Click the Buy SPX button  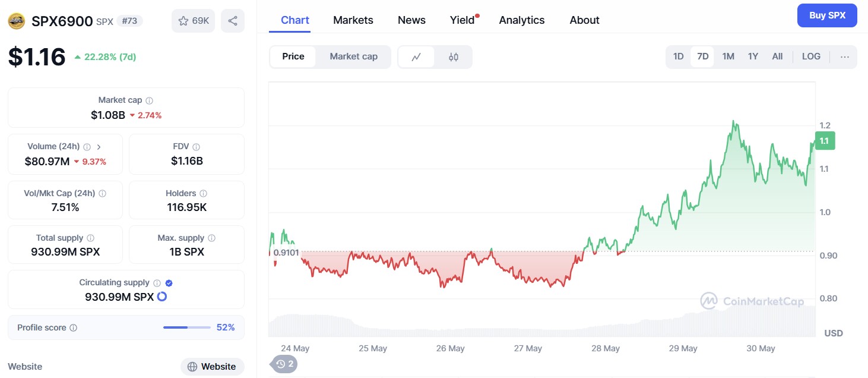(x=827, y=15)
